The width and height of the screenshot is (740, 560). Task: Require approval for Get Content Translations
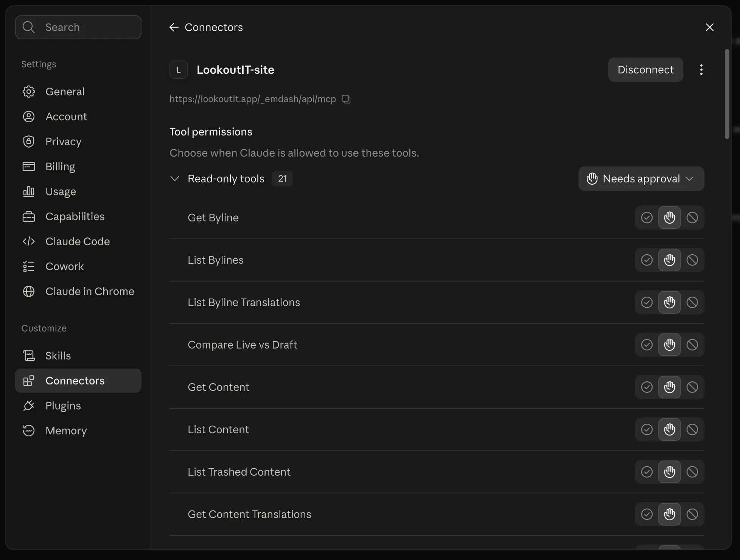coord(670,514)
